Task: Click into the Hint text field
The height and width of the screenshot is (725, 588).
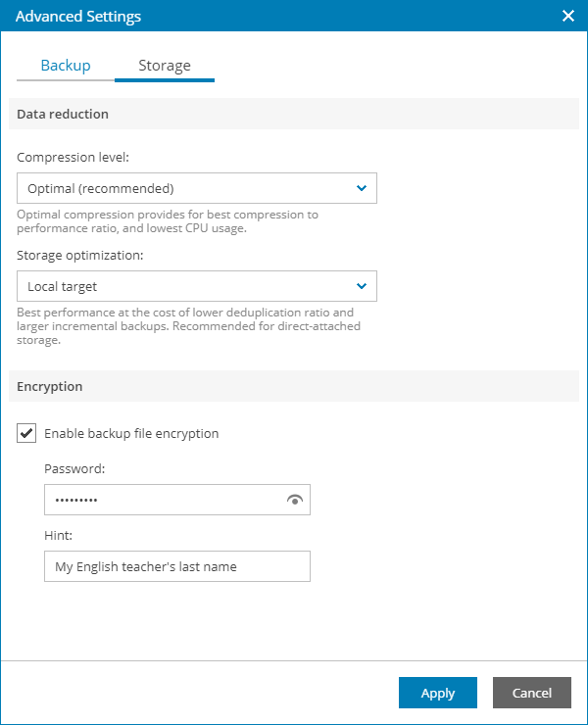Action: (176, 566)
